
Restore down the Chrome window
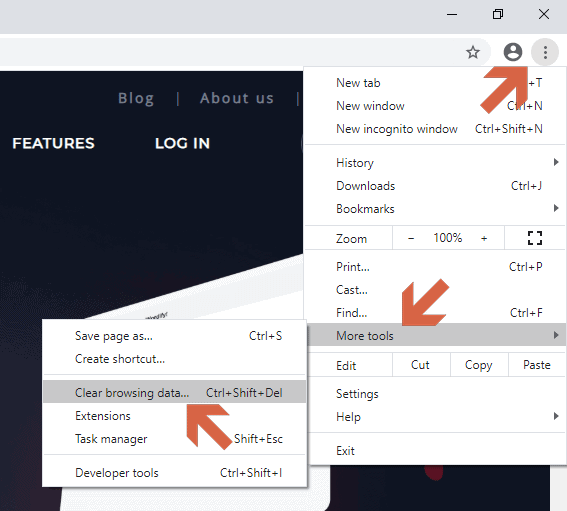tap(498, 14)
